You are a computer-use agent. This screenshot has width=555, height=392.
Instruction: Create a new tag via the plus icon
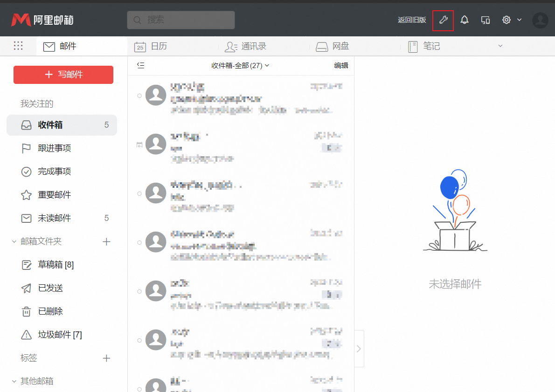coord(106,358)
